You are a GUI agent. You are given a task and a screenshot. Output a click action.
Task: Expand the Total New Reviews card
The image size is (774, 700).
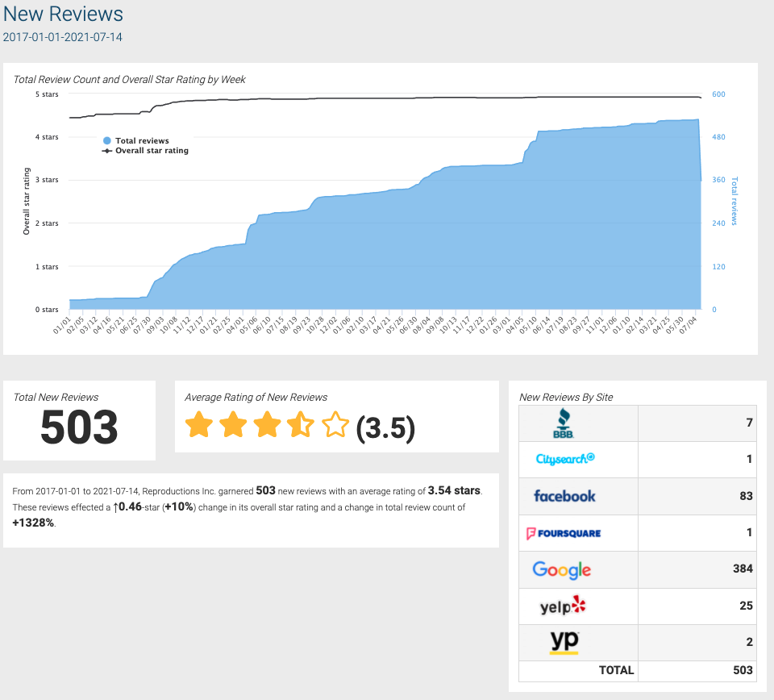(79, 419)
